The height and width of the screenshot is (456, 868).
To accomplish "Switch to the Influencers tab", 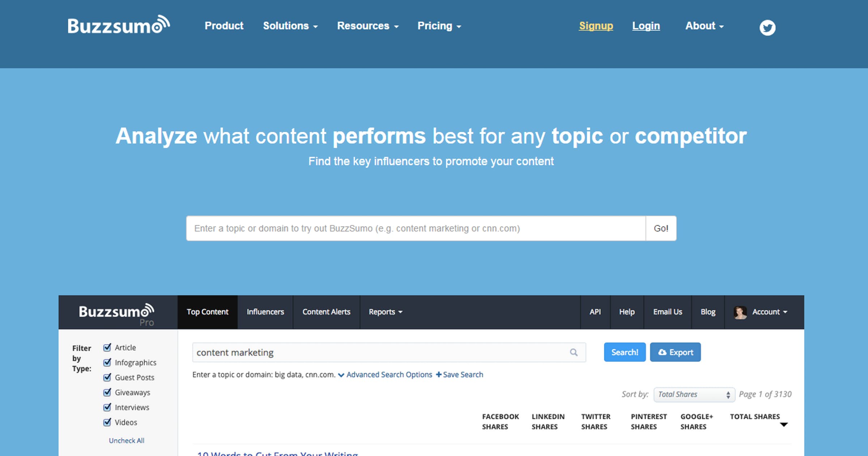I will tap(265, 312).
